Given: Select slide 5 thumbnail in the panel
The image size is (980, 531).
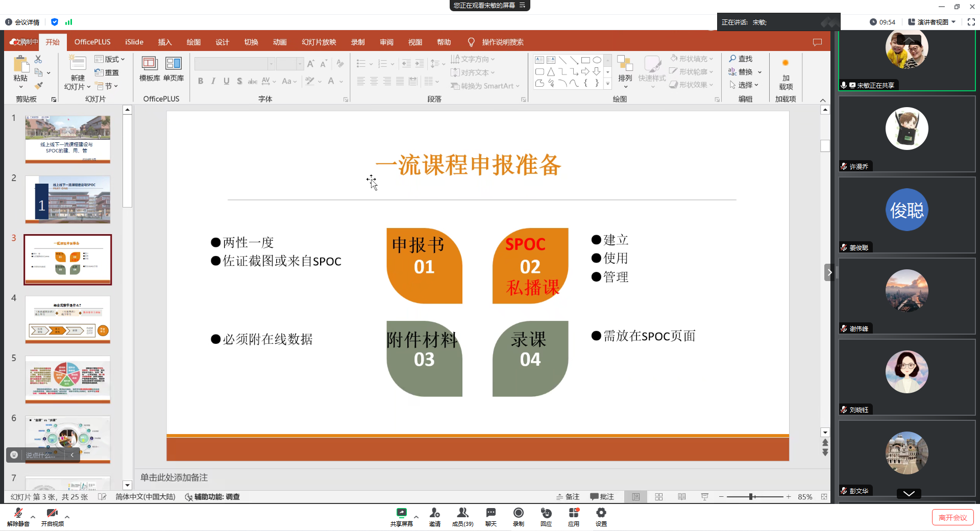Looking at the screenshot, I should [68, 380].
